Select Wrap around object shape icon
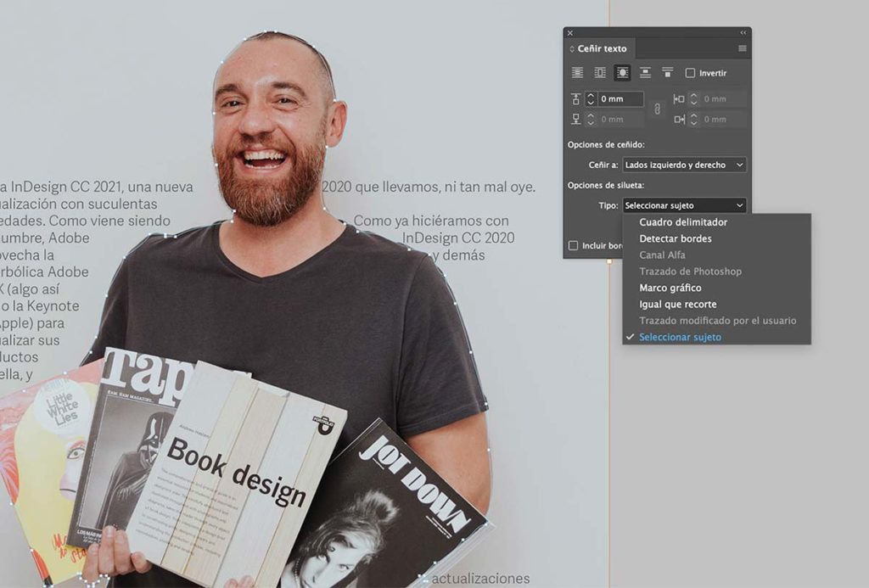 click(x=622, y=73)
